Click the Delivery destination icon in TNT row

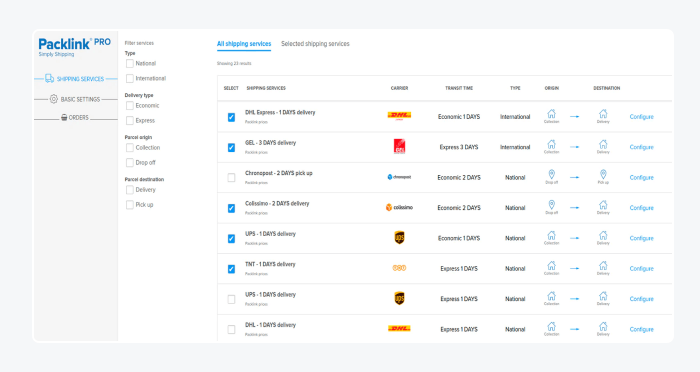coord(603,266)
